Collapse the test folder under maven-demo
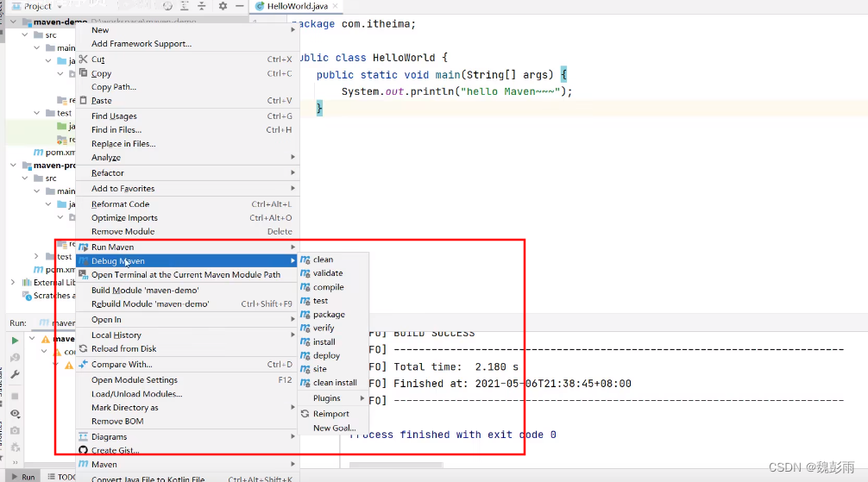Image resolution: width=868 pixels, height=482 pixels. 36,113
